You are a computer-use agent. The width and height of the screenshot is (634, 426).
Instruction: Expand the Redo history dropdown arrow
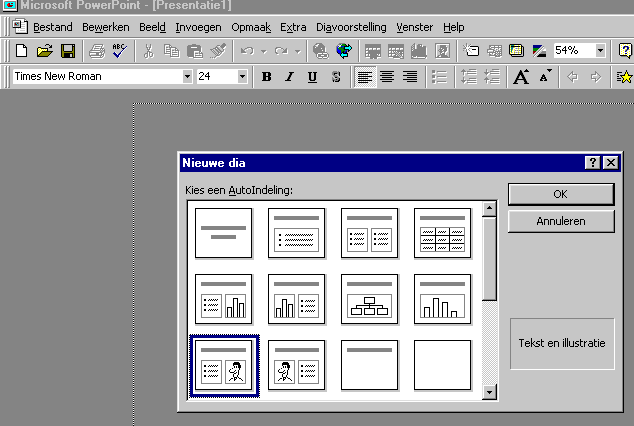point(298,51)
